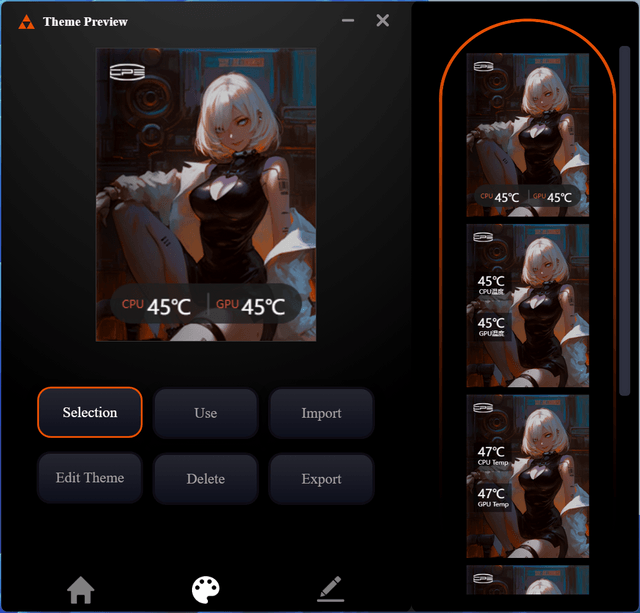Screen dimensions: 640x613
Task: Select the second theme thumbnail showing 45°C stacked
Action: click(x=527, y=305)
